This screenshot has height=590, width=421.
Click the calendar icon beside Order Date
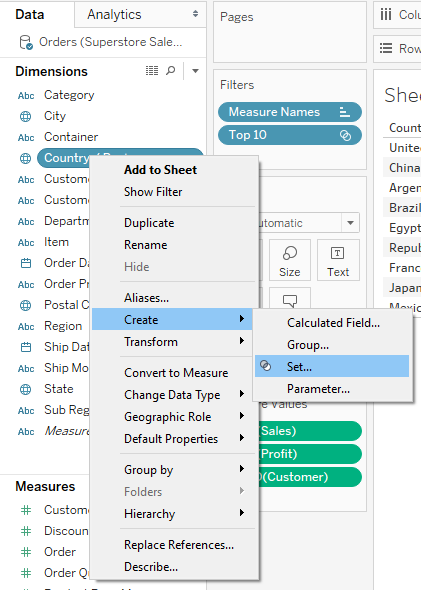point(26,263)
